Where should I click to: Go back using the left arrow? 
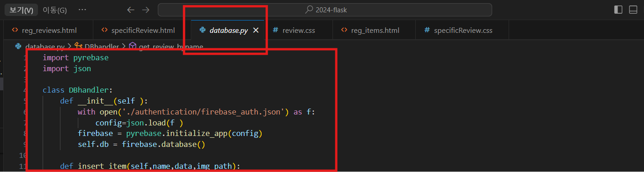coord(131,10)
